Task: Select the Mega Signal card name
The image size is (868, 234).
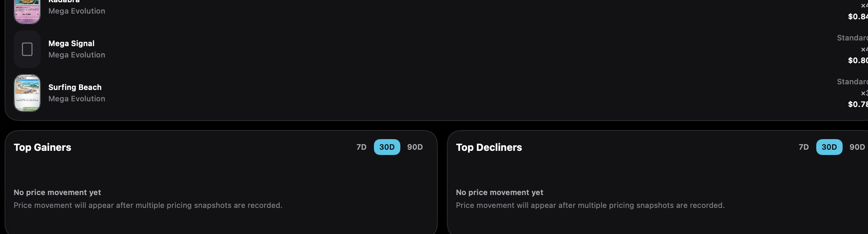Action: pos(71,43)
